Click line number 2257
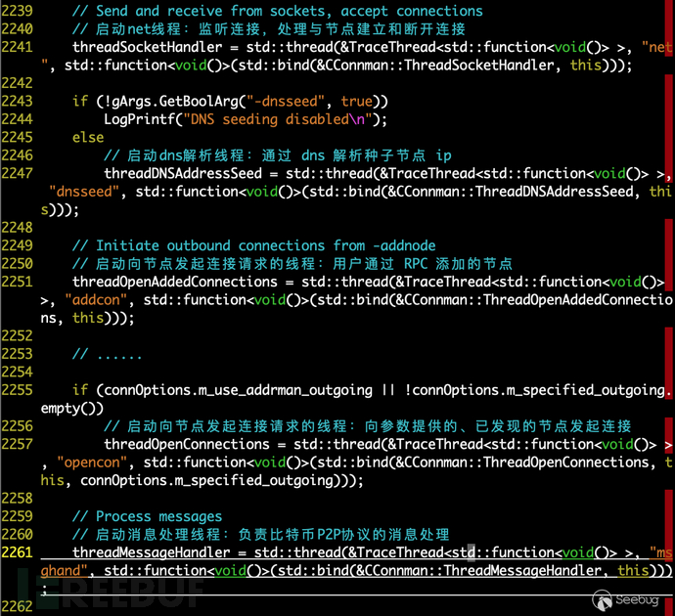This screenshot has width=675, height=616. 17,444
